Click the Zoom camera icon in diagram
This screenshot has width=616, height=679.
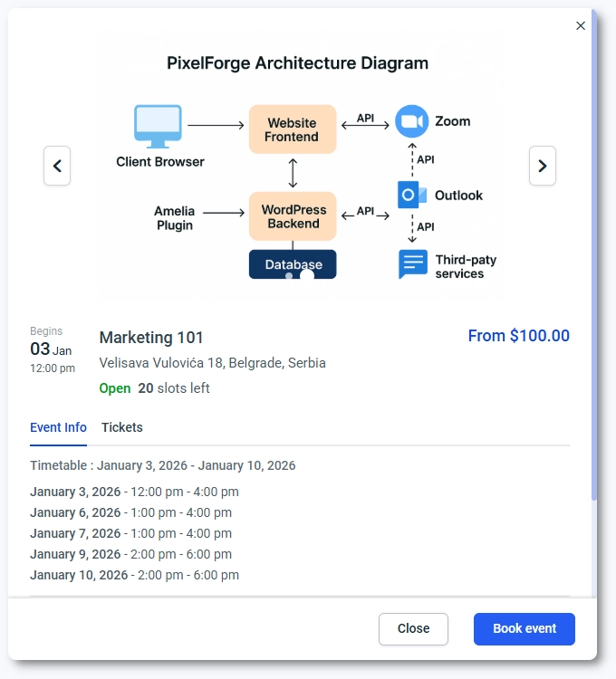click(x=411, y=121)
